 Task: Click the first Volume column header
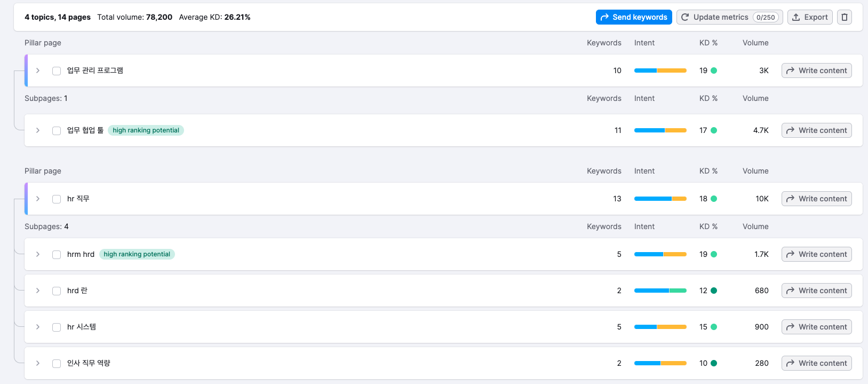point(755,43)
